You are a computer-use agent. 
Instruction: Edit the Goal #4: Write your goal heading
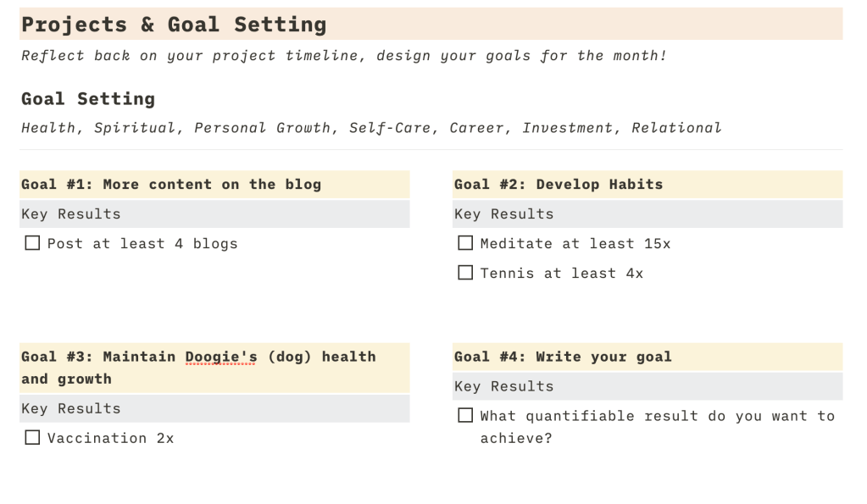point(563,357)
